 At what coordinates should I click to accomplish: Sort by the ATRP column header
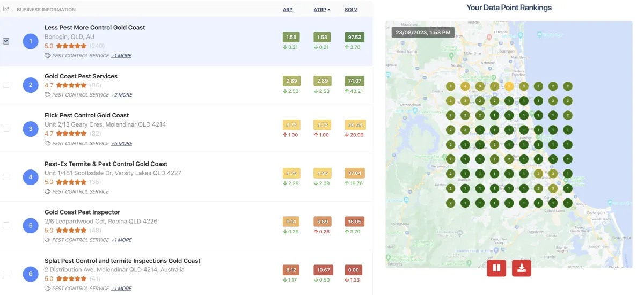click(322, 10)
